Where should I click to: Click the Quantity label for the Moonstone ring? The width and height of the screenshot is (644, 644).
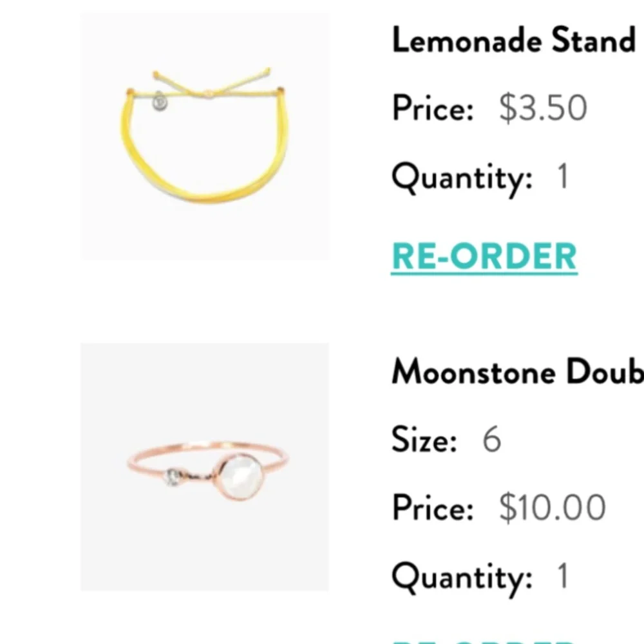pos(462,576)
